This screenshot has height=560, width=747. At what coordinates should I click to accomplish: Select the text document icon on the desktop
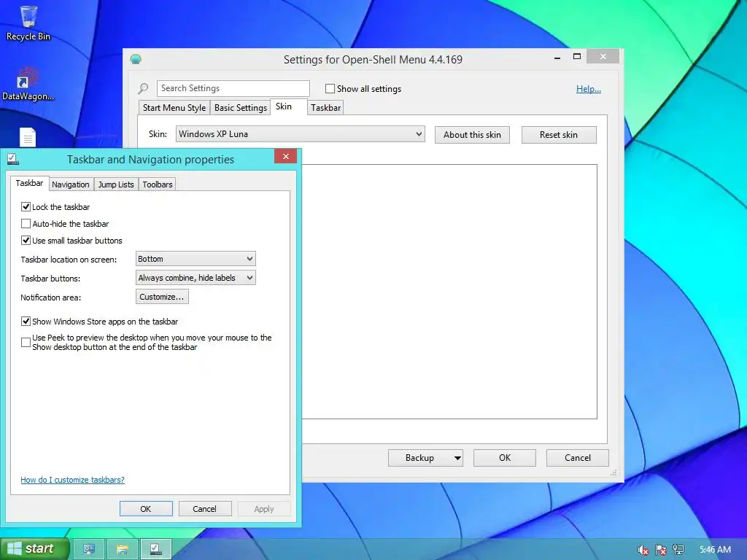(x=28, y=137)
